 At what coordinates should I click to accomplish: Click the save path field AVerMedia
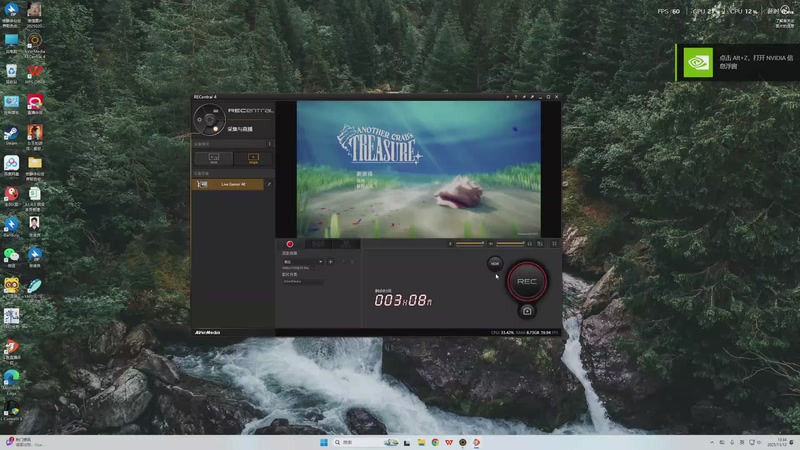pos(303,281)
